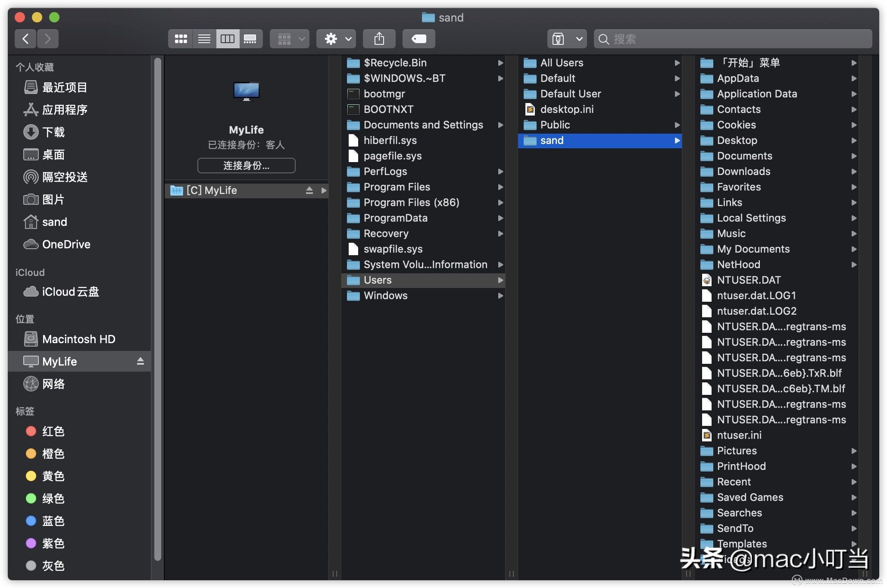This screenshot has height=588, width=887.
Task: Select the [C] MyLife share row
Action: coord(247,191)
